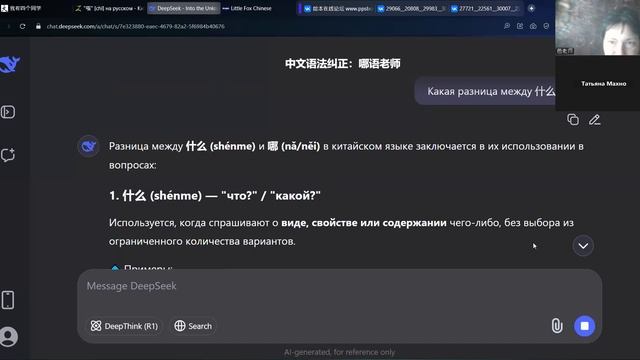Reload the page with refresh icon

click(x=22, y=26)
